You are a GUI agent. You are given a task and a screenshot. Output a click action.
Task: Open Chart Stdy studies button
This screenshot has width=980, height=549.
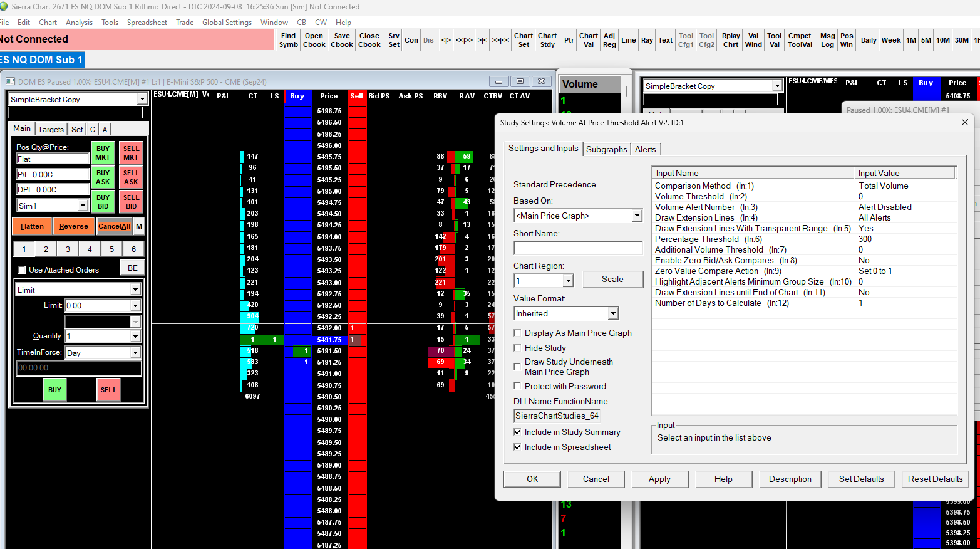(x=547, y=40)
